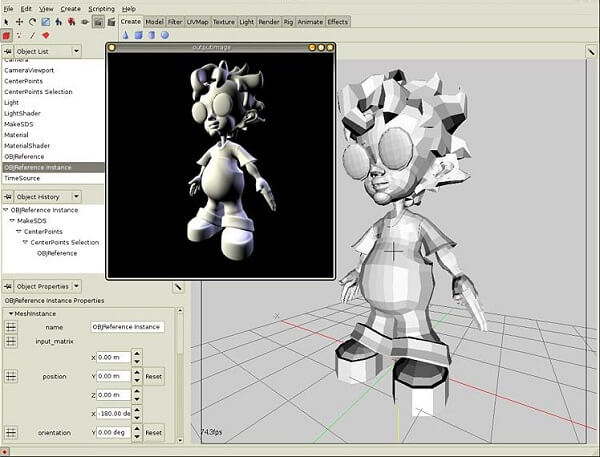600x457 pixels.
Task: Reset the position values
Action: [x=153, y=377]
